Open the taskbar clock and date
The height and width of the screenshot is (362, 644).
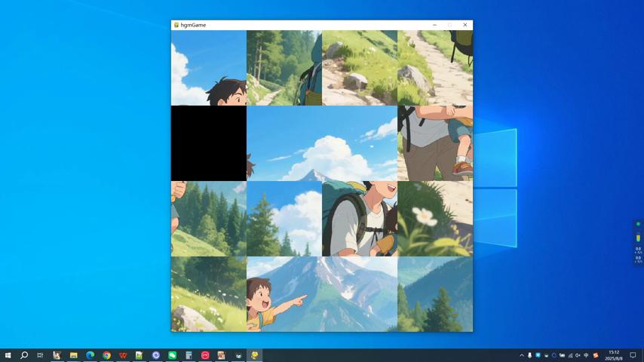[x=614, y=355]
